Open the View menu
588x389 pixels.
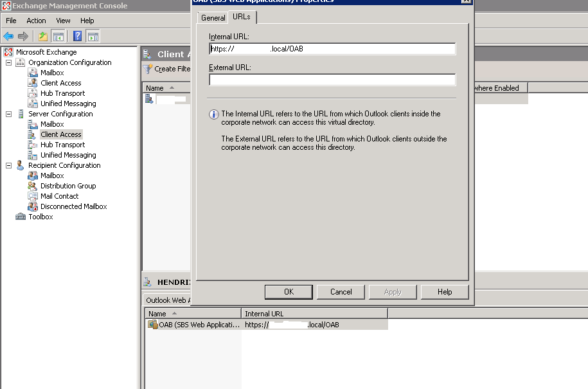click(x=63, y=21)
